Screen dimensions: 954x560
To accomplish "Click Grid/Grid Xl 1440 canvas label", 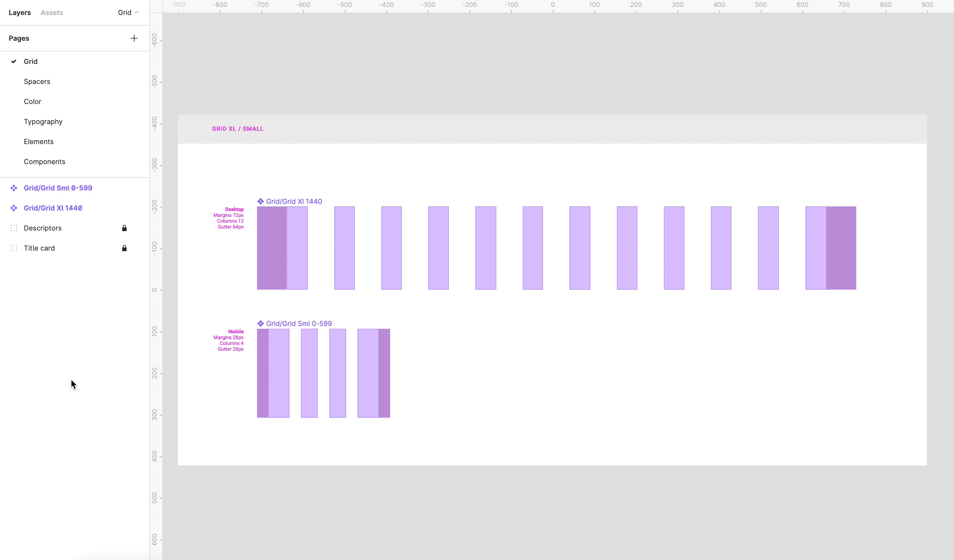I will coord(294,201).
